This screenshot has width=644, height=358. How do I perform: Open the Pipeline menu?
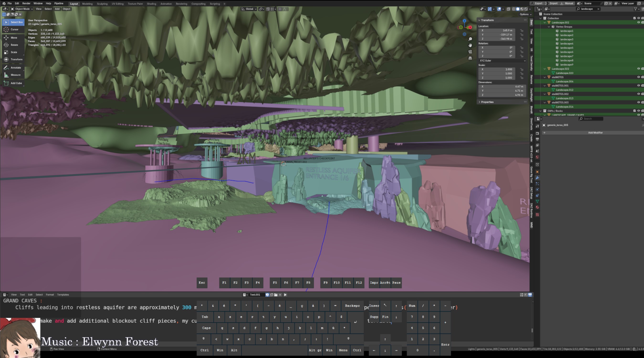59,4
